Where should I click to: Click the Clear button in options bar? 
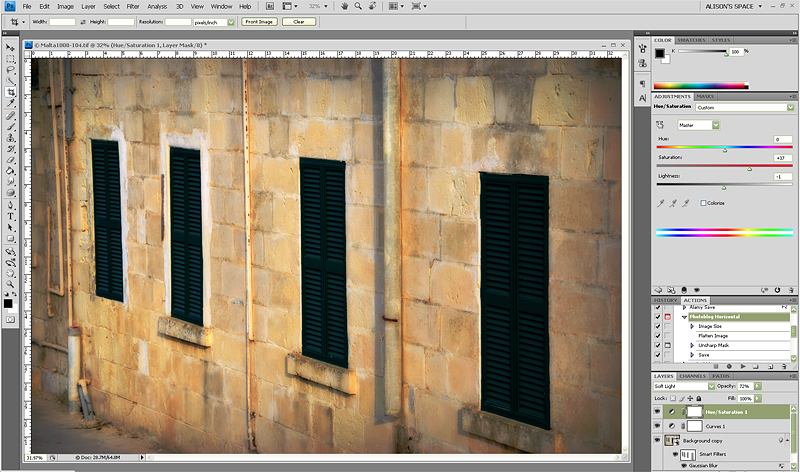pos(298,21)
